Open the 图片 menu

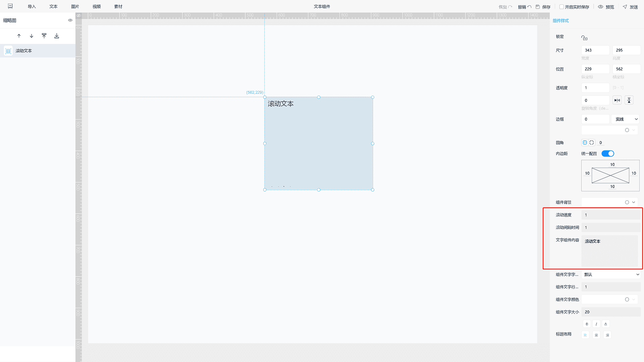pos(75,7)
